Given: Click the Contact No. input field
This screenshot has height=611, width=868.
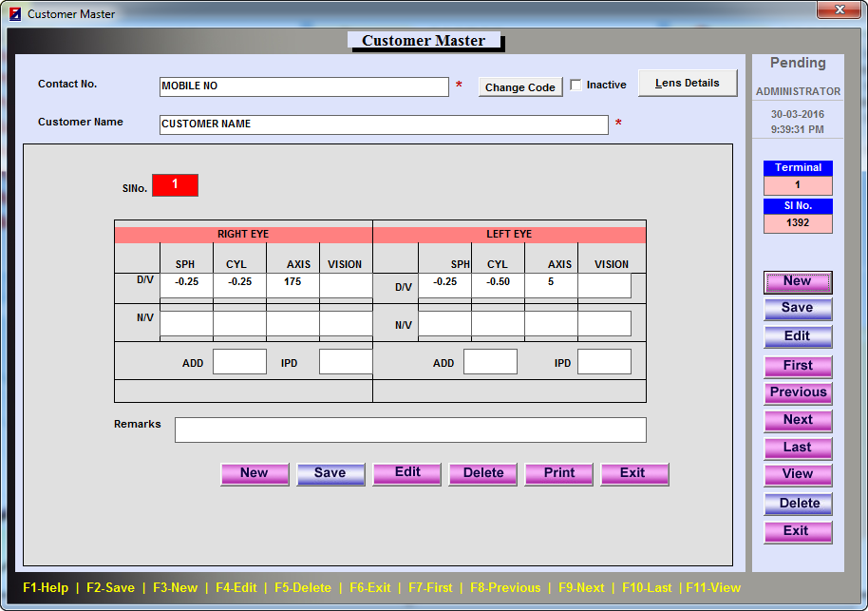Looking at the screenshot, I should click(304, 86).
